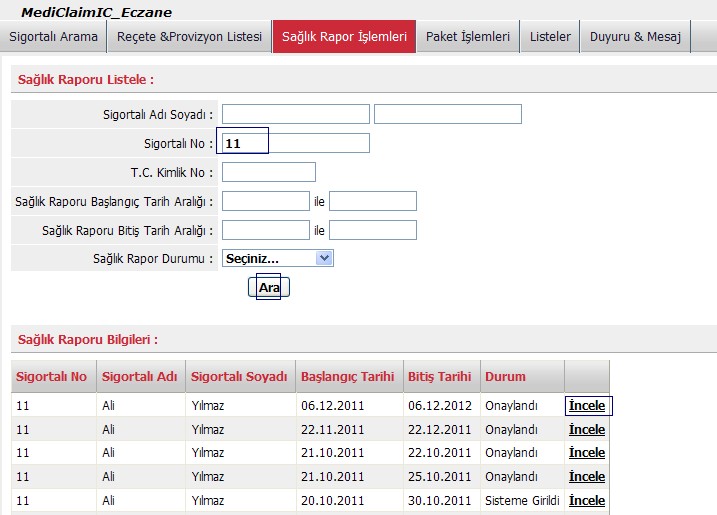Screen dimensions: 717x515
Task: Open the Duyuru & Mesaj tab
Action: 635,37
